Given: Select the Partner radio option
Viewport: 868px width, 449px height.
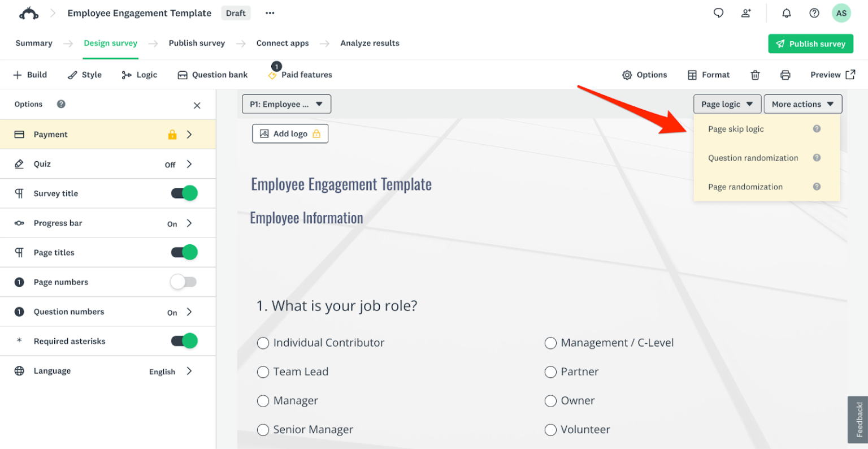Looking at the screenshot, I should tap(550, 372).
